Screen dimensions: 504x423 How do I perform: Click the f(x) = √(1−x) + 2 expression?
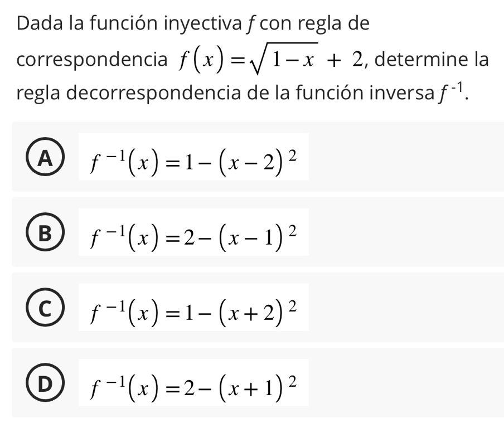(x=272, y=59)
